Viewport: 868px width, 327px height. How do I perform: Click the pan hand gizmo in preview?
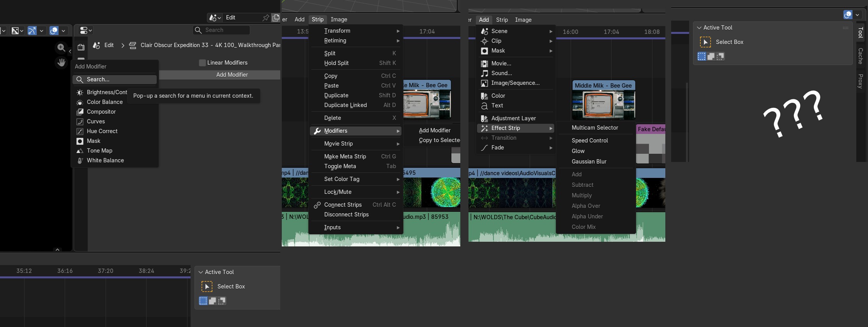[x=61, y=62]
